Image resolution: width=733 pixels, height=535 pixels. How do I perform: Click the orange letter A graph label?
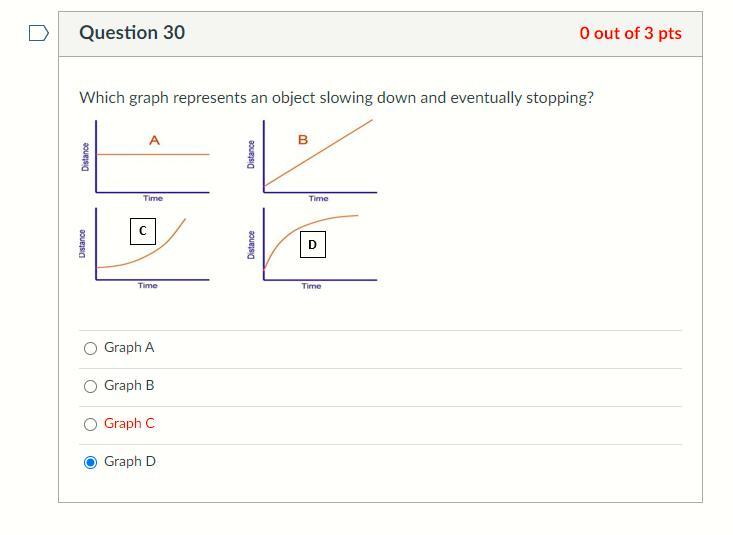154,140
